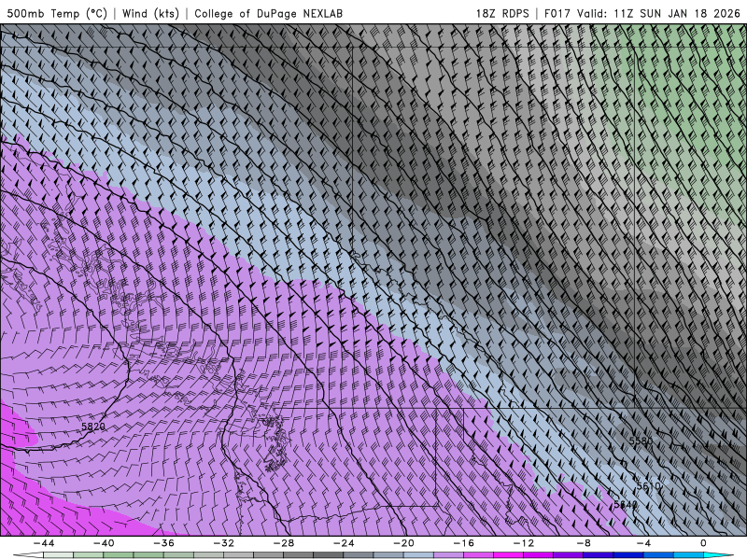The image size is (747, 560).
Task: Click the 'F017 Valid: 11Z SUN JAN 18 2026' text
Action: (641, 13)
